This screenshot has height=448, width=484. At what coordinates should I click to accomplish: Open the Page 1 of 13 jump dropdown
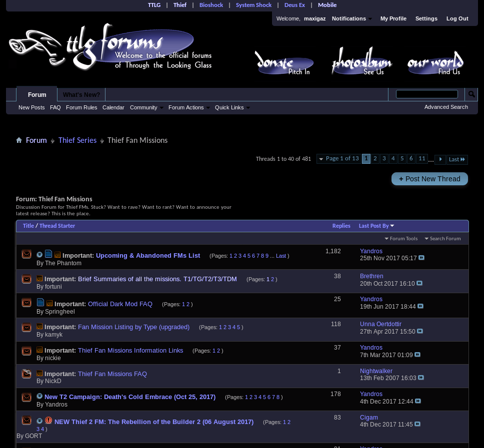coord(339,158)
